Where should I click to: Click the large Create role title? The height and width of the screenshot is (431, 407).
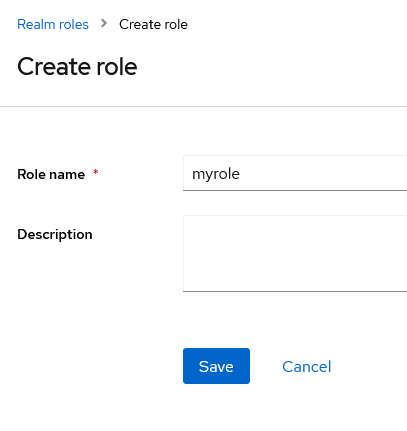[77, 66]
